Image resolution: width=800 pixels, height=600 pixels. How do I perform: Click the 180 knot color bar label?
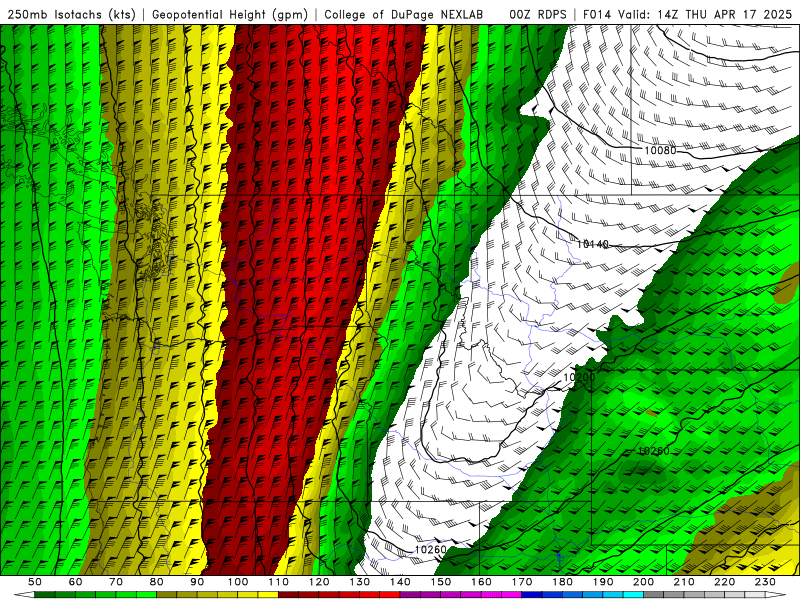(562, 582)
